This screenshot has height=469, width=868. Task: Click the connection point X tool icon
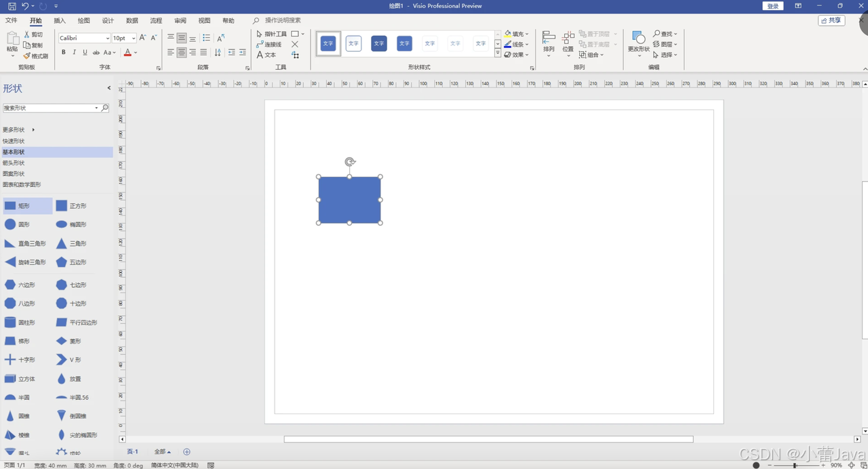[295, 44]
